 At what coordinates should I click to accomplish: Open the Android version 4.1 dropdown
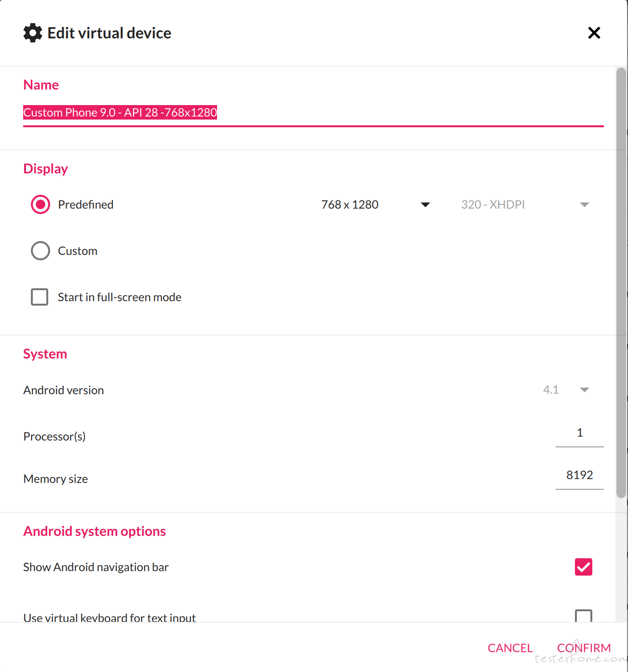coord(566,390)
